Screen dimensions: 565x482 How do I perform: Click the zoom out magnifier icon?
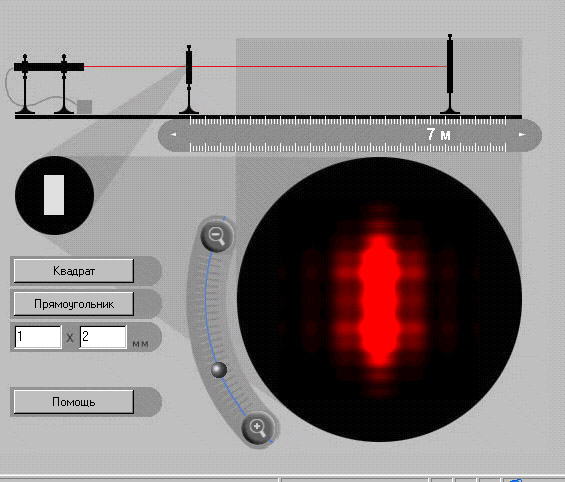pos(217,236)
